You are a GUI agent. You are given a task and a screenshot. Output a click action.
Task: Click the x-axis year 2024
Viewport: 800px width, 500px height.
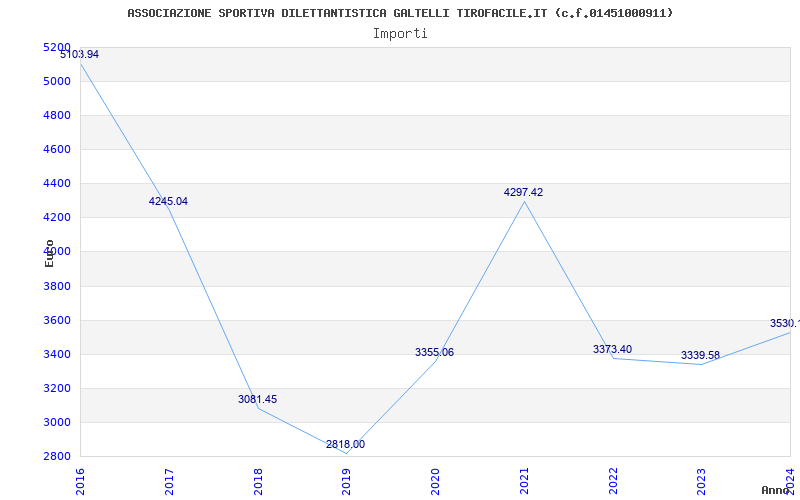click(x=790, y=482)
